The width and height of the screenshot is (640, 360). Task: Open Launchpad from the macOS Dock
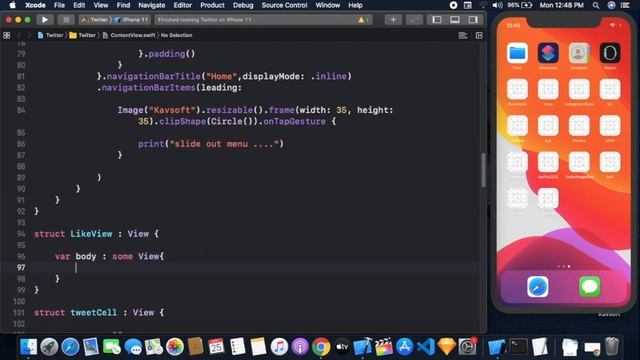tap(49, 347)
